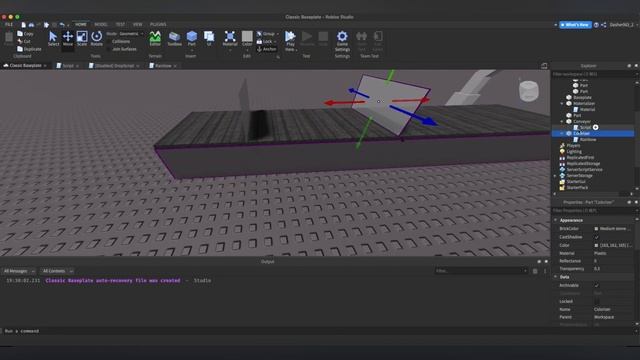The image size is (640, 360).
Task: Open Game Settings
Action: click(342, 41)
